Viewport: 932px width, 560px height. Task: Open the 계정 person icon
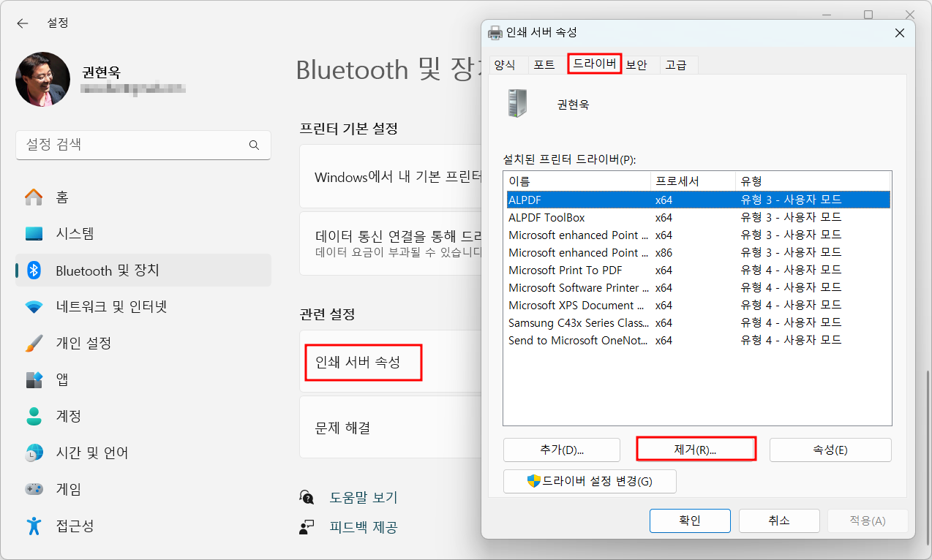34,416
